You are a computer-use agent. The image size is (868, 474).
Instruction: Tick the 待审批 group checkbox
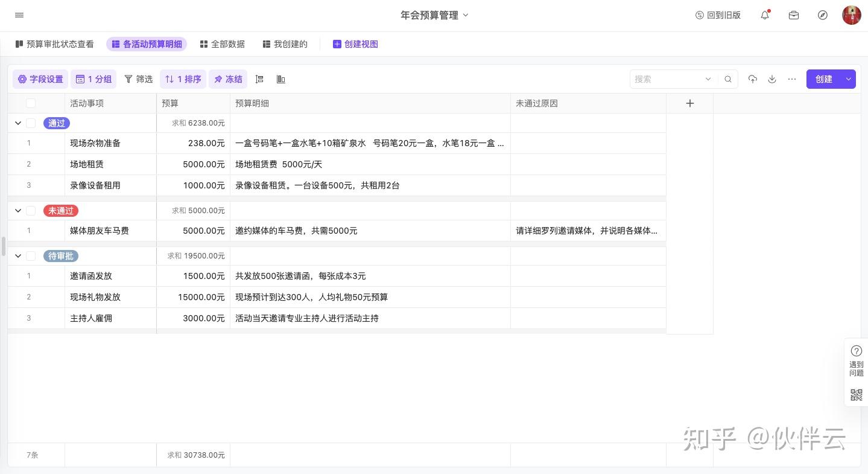pyautogui.click(x=31, y=256)
